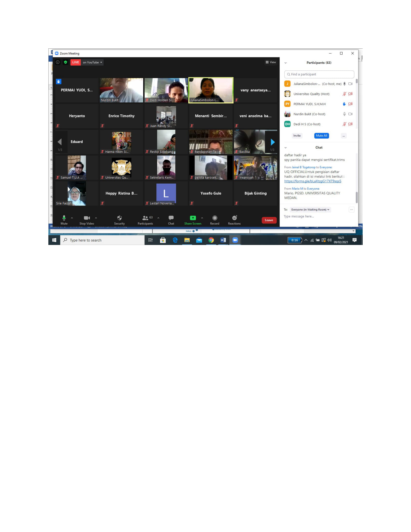Toggle Universitas Quality (Host) video icon
The image size is (411, 532).
[x=350, y=94]
